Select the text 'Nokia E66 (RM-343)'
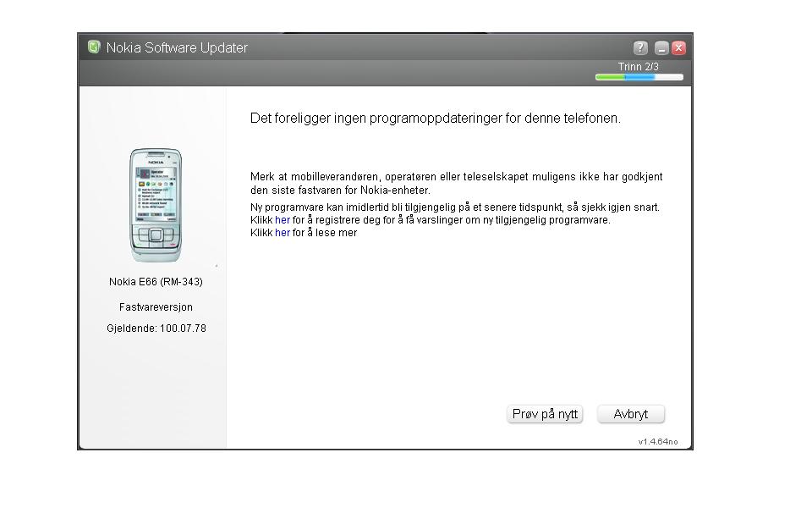This screenshot has width=812, height=508. click(156, 282)
